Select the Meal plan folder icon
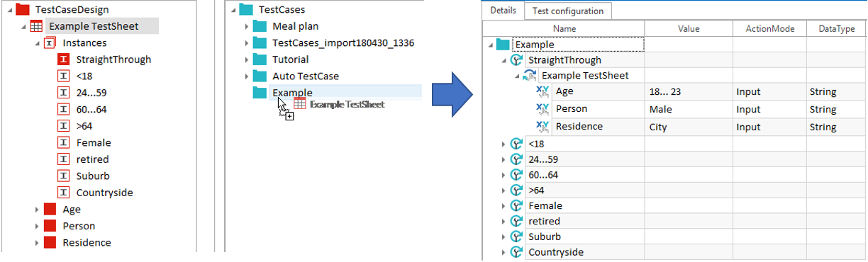This screenshot has height=262, width=868. tap(260, 26)
